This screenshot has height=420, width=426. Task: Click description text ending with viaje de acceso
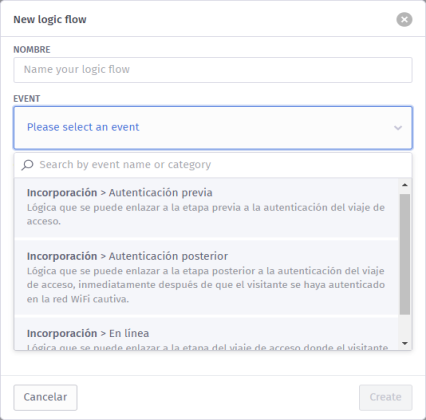click(x=206, y=214)
